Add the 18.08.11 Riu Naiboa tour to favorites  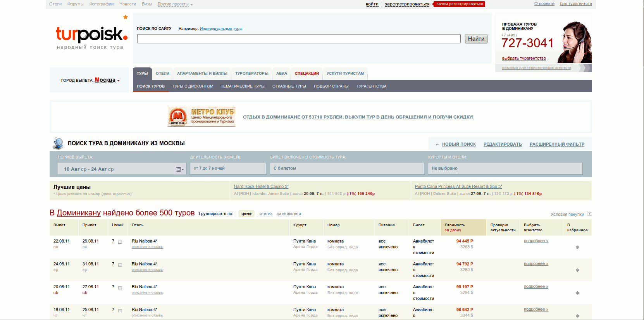(577, 316)
